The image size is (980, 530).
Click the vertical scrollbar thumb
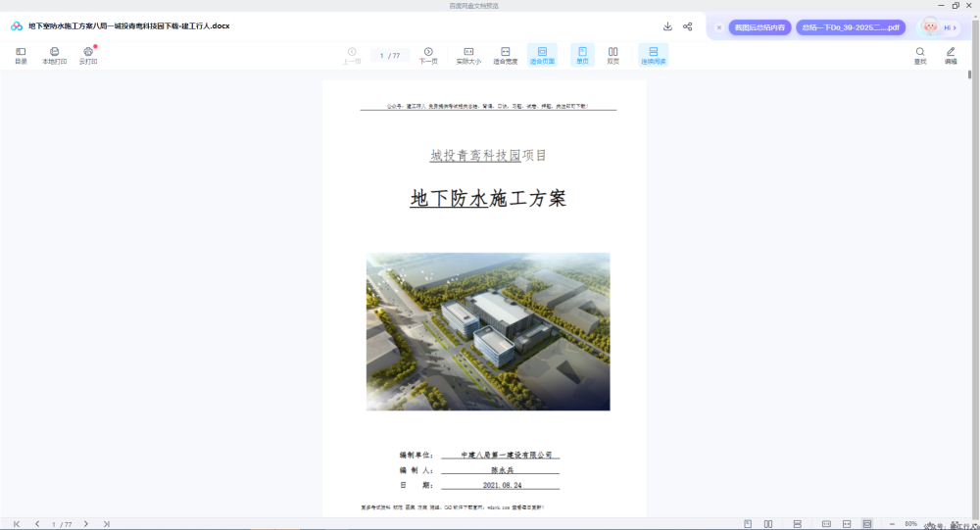pyautogui.click(x=970, y=74)
